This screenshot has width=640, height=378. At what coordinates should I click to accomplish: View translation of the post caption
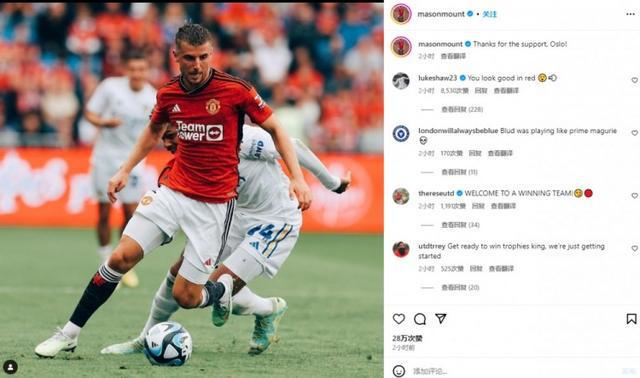[453, 56]
